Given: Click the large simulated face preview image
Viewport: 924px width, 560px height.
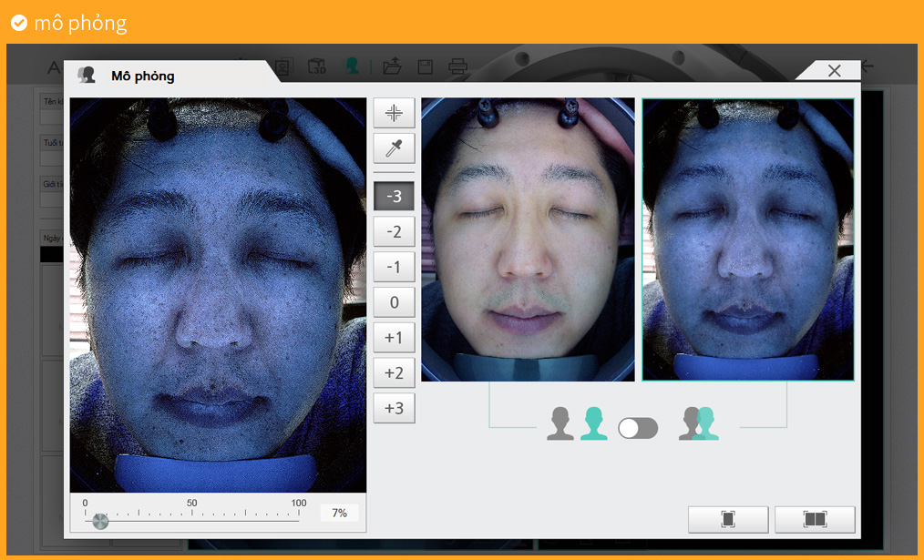Looking at the screenshot, I should (x=218, y=295).
